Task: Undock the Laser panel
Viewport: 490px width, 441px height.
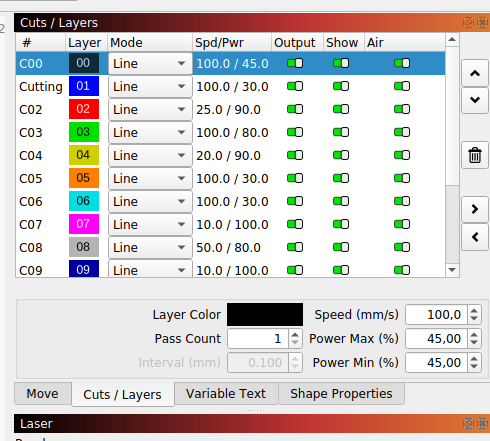Action: (x=468, y=423)
